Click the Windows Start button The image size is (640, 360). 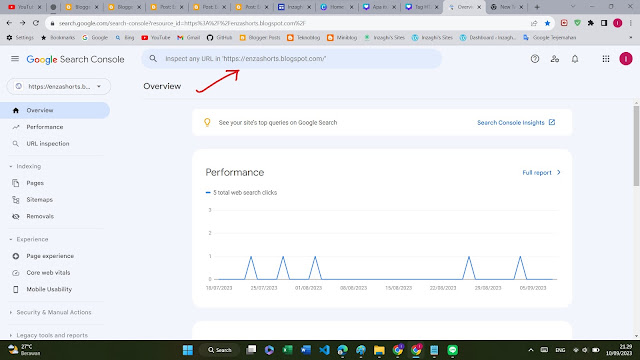click(188, 350)
